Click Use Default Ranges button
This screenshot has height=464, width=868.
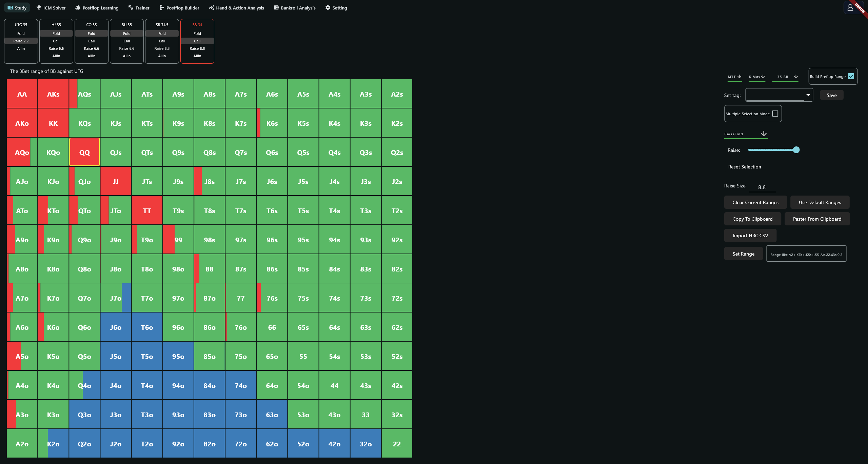[820, 202]
